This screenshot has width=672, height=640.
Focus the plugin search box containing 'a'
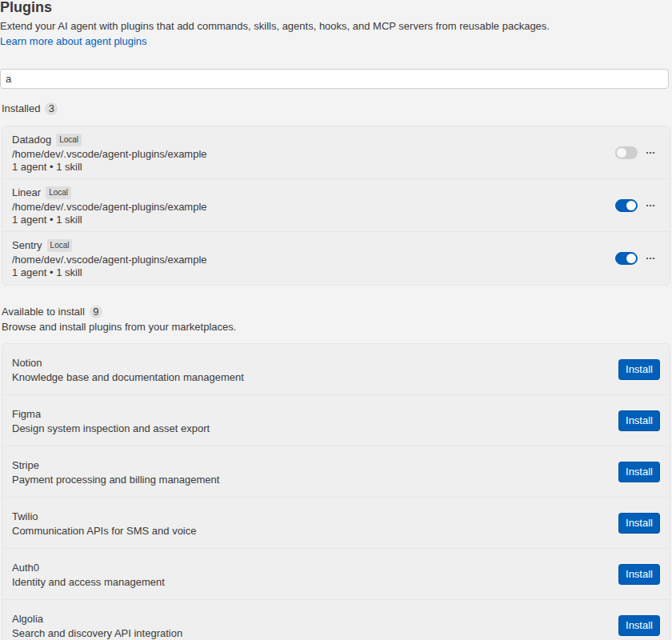click(334, 79)
